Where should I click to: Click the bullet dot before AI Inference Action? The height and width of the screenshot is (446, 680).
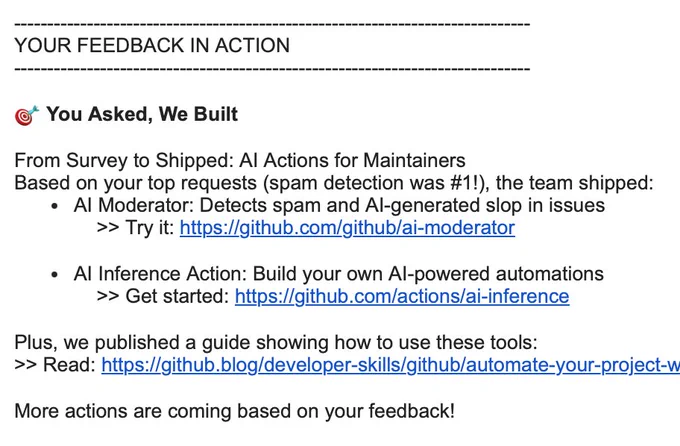tap(54, 275)
